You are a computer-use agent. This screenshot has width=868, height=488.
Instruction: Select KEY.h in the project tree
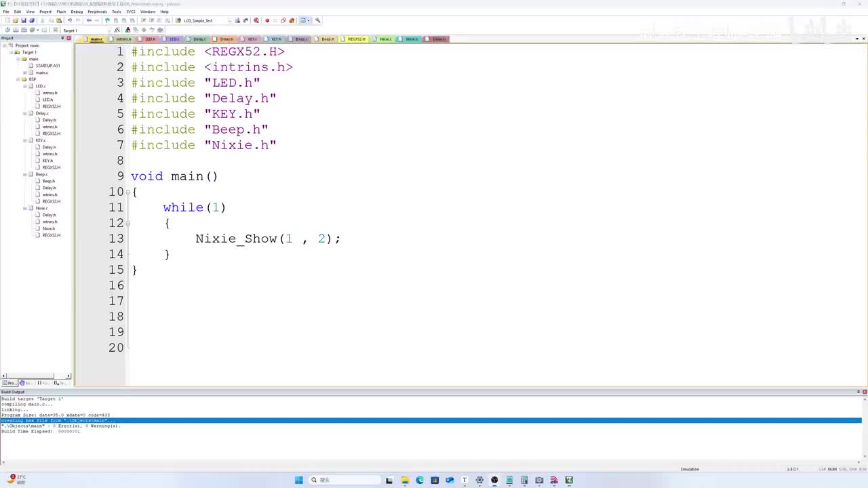(x=47, y=161)
